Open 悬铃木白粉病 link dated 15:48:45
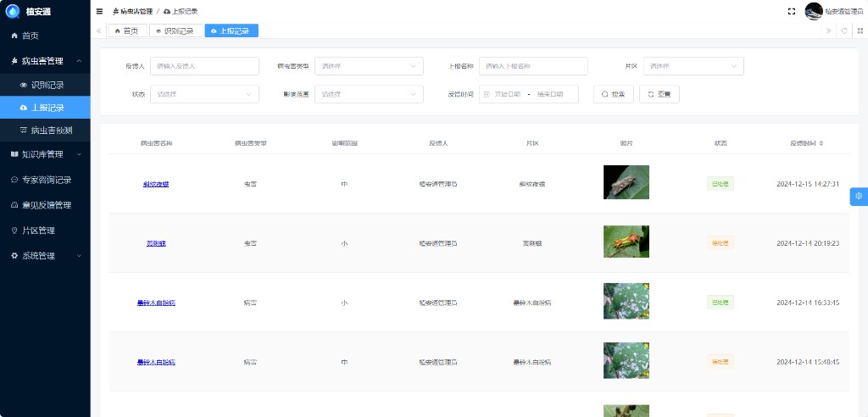The width and height of the screenshot is (868, 417). 156,362
